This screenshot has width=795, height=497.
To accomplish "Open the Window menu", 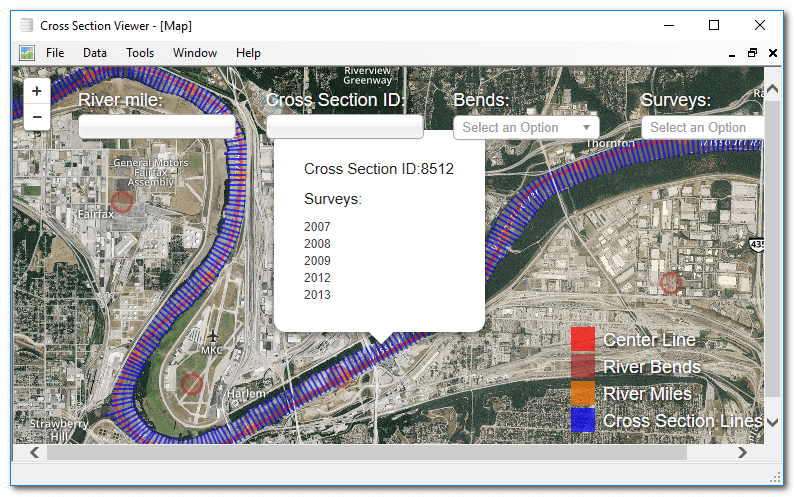I will (x=195, y=53).
